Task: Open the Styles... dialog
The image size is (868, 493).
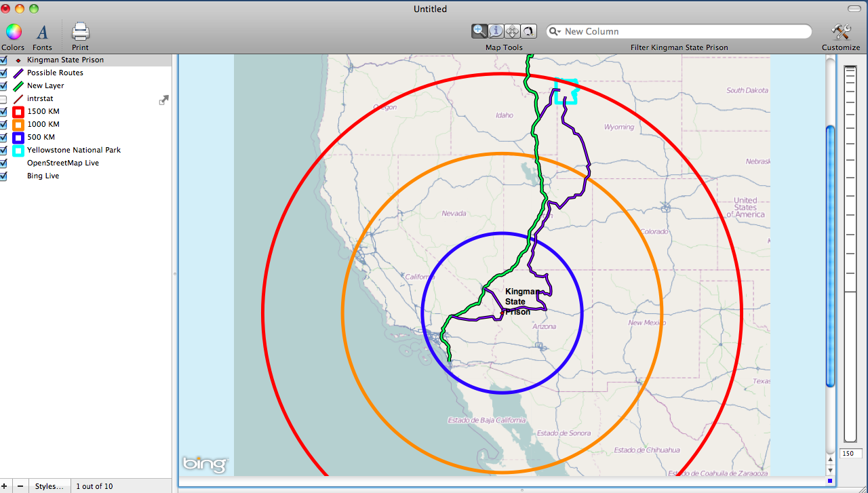Action: coord(50,486)
